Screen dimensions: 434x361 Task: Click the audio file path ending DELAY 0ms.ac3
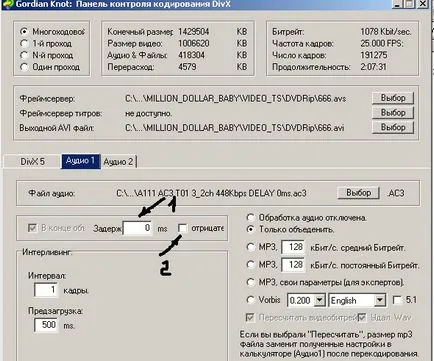click(211, 193)
